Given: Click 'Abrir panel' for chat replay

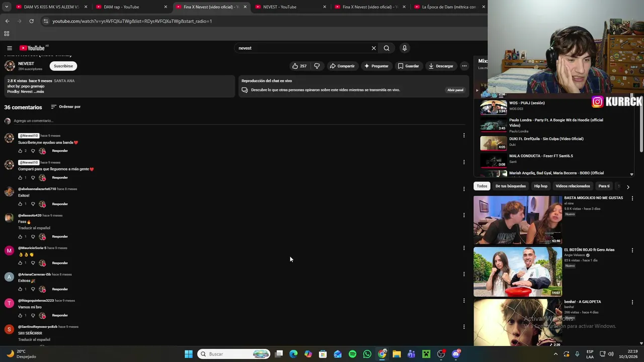Looking at the screenshot, I should pyautogui.click(x=455, y=90).
